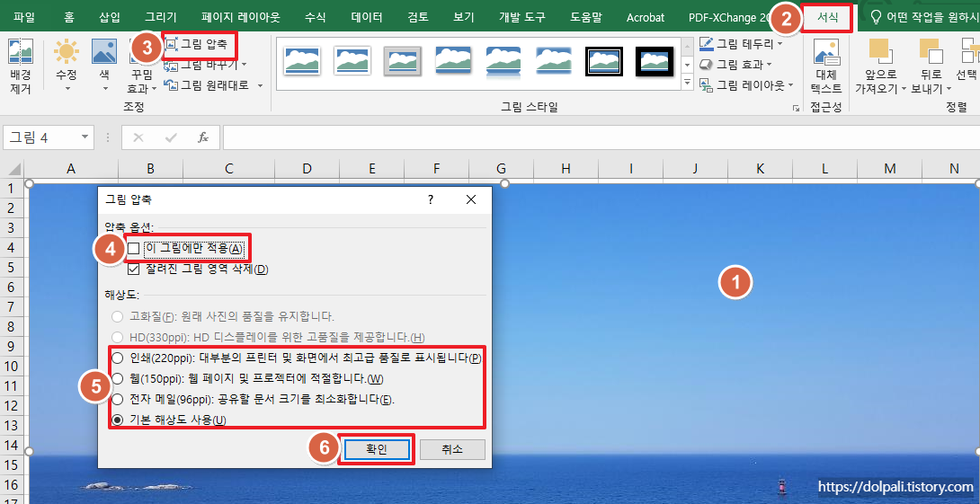This screenshot has height=504, width=980.
Task: Switch to the Review (검토) tab
Action: (x=418, y=17)
